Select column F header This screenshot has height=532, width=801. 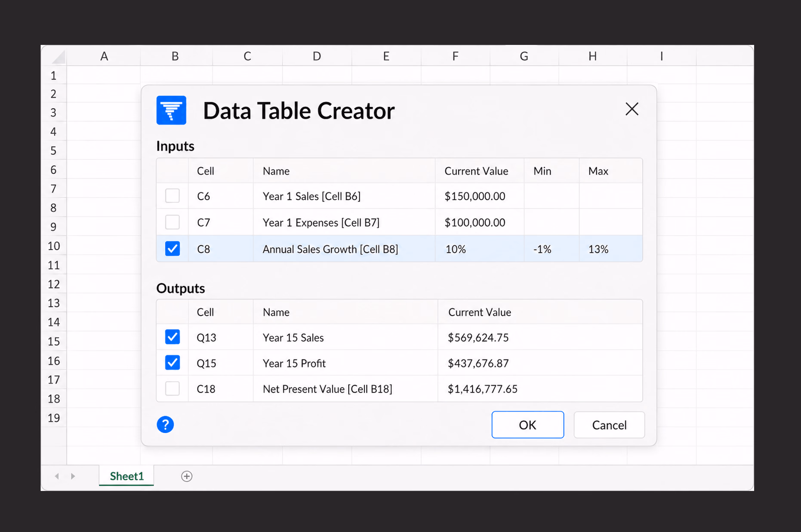tap(455, 56)
